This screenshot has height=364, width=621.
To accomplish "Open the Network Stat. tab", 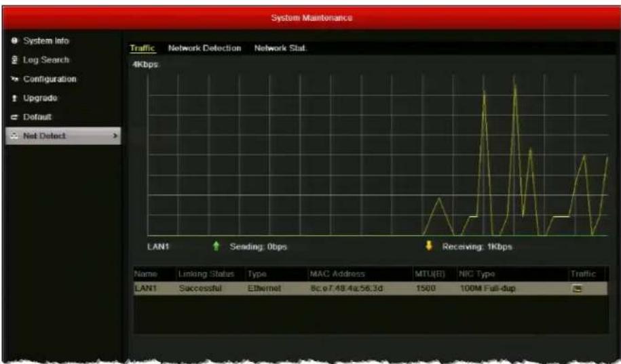I will [280, 48].
